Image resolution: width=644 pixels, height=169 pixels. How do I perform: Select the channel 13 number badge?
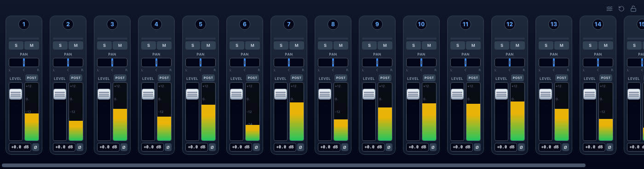point(554,24)
